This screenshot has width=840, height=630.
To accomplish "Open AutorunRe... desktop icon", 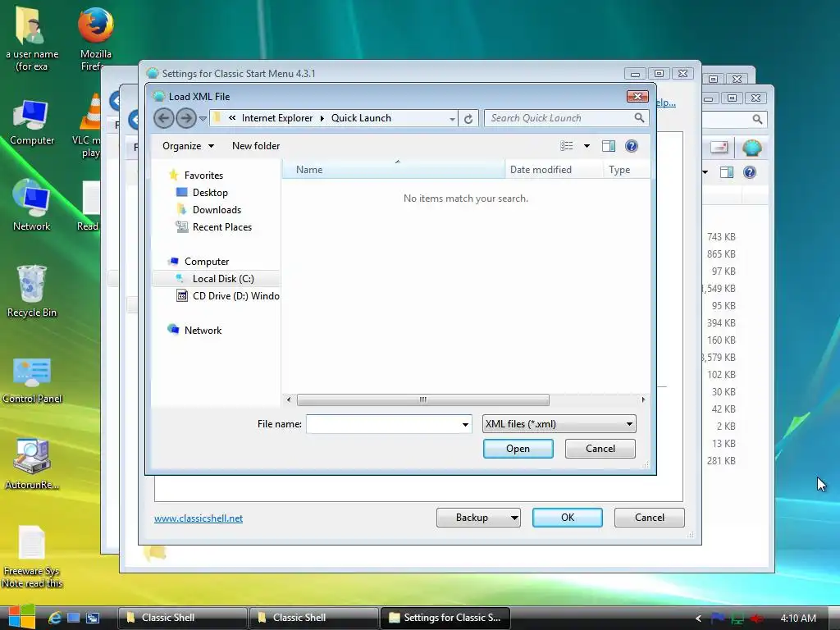I will pos(32,464).
